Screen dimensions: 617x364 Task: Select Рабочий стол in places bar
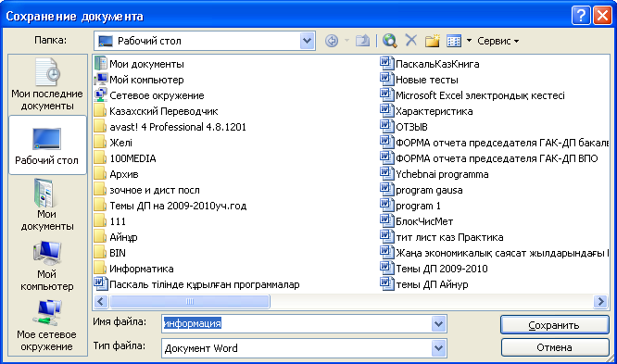click(x=47, y=144)
